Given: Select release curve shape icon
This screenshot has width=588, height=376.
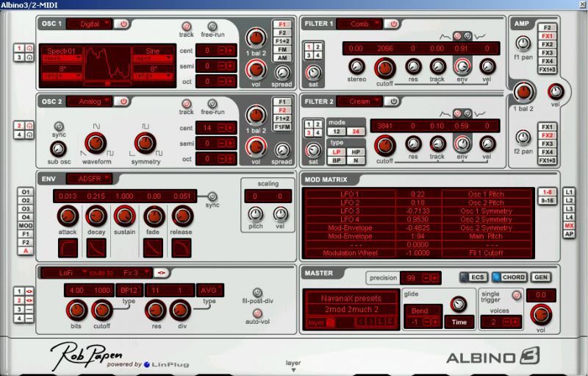Looking at the screenshot, I should [x=181, y=248].
